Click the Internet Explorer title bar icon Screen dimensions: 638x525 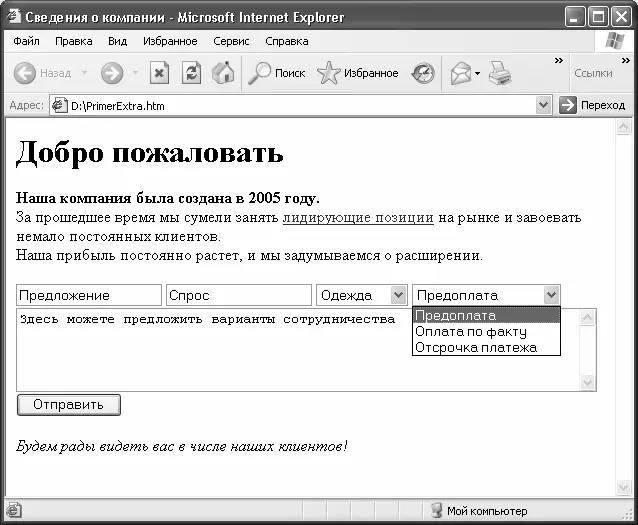[x=13, y=16]
